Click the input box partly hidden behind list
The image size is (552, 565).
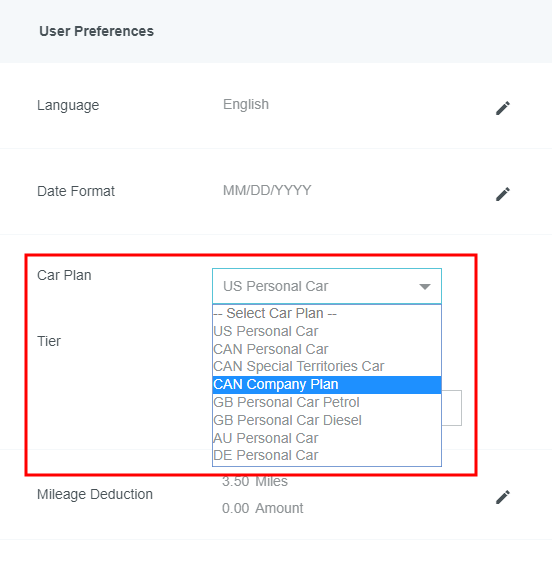pyautogui.click(x=451, y=408)
